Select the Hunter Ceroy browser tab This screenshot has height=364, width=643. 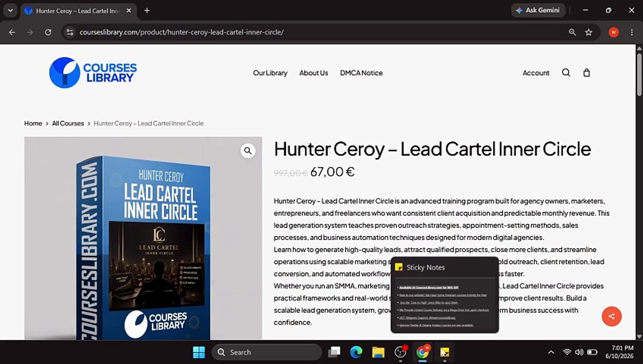(78, 11)
